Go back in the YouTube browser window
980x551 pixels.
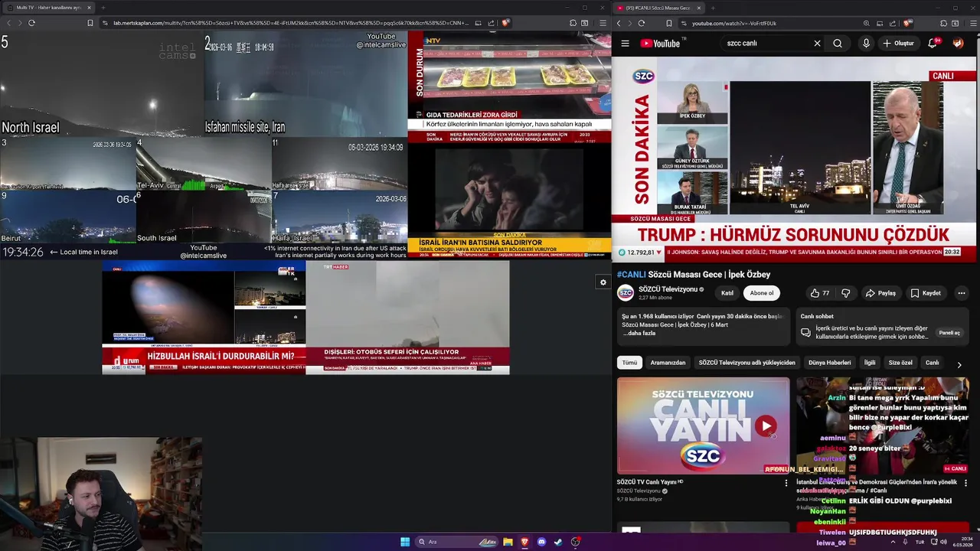(x=619, y=23)
